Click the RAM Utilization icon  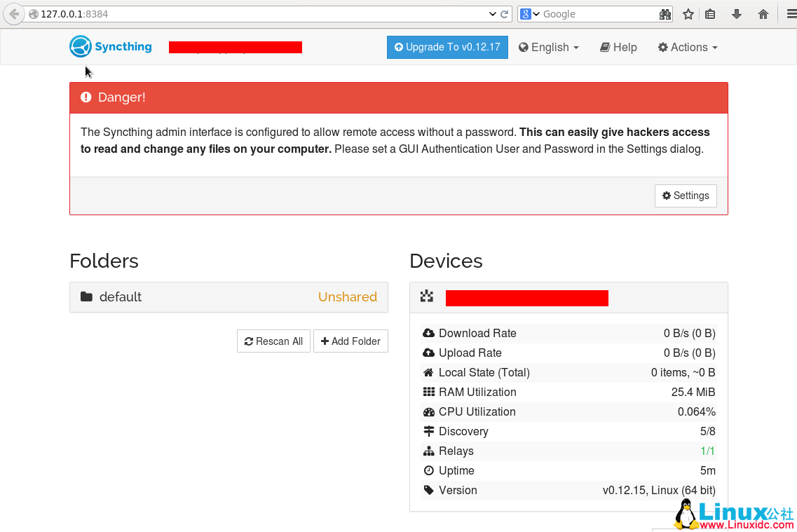428,392
